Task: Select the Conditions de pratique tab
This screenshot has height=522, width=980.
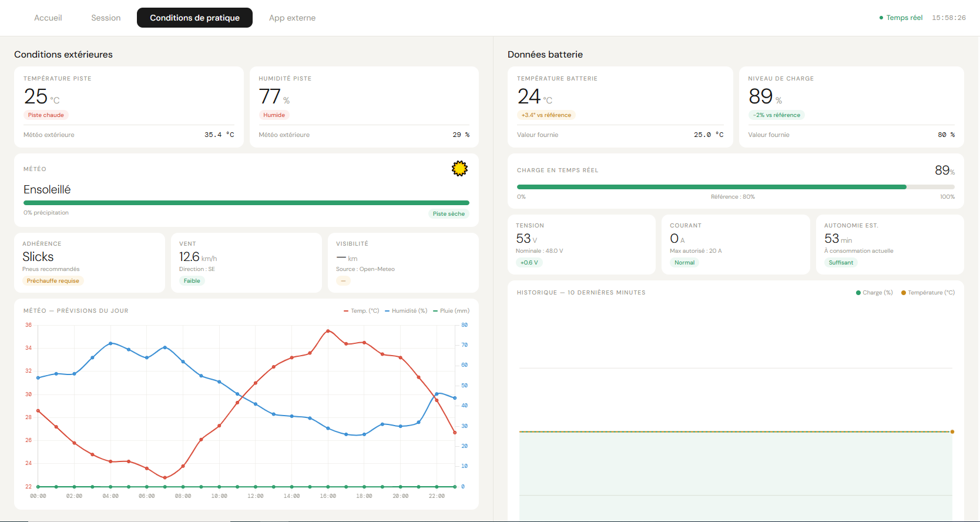Action: [x=194, y=18]
